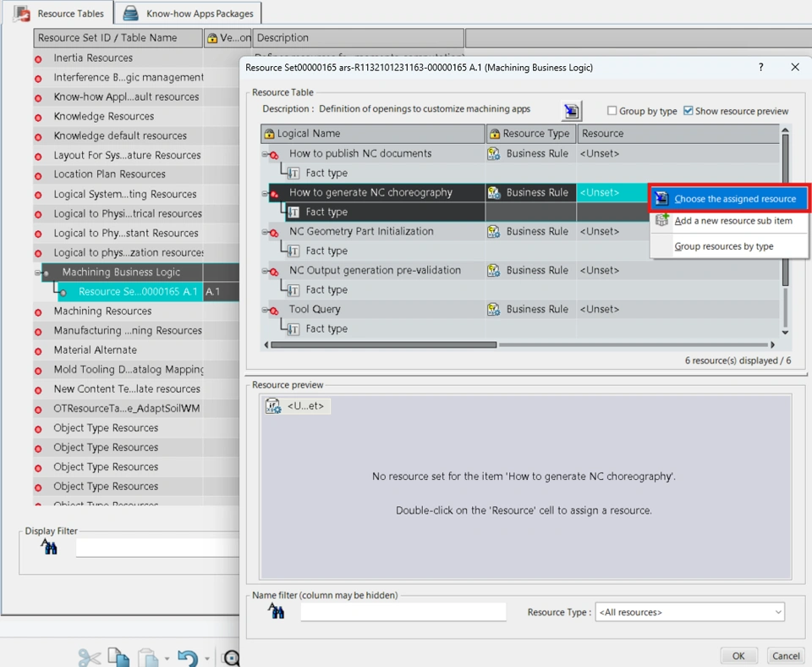Click lock icon in Resource Type column header
Viewport: 812px width, 667px height.
click(x=495, y=134)
